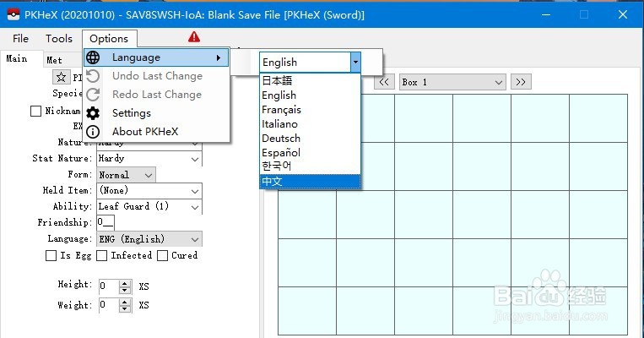Open the Tools menu
Image resolution: width=644 pixels, height=338 pixels.
tap(59, 39)
